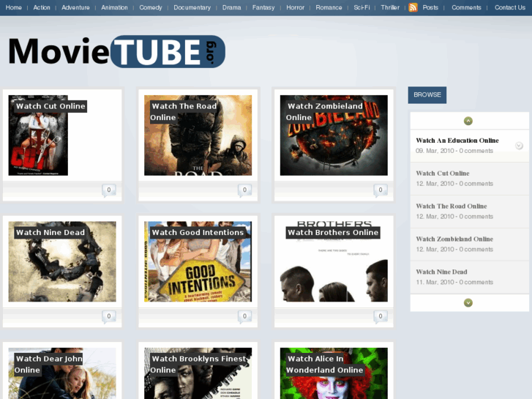532x399 pixels.
Task: Open the Documentary genre menu item
Action: tap(192, 7)
